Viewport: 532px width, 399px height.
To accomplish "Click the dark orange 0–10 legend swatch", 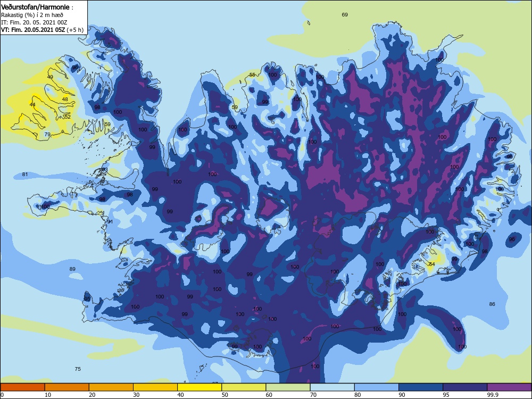I will [22, 387].
